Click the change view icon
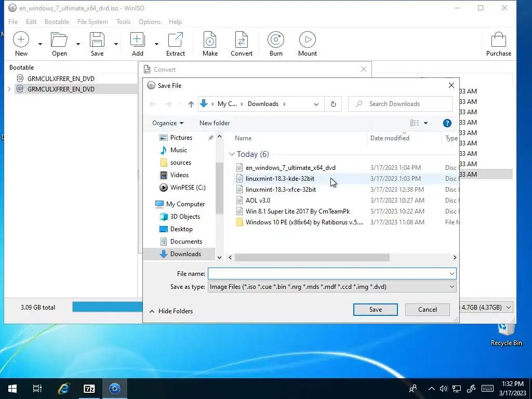The image size is (532, 399). pyautogui.click(x=414, y=123)
